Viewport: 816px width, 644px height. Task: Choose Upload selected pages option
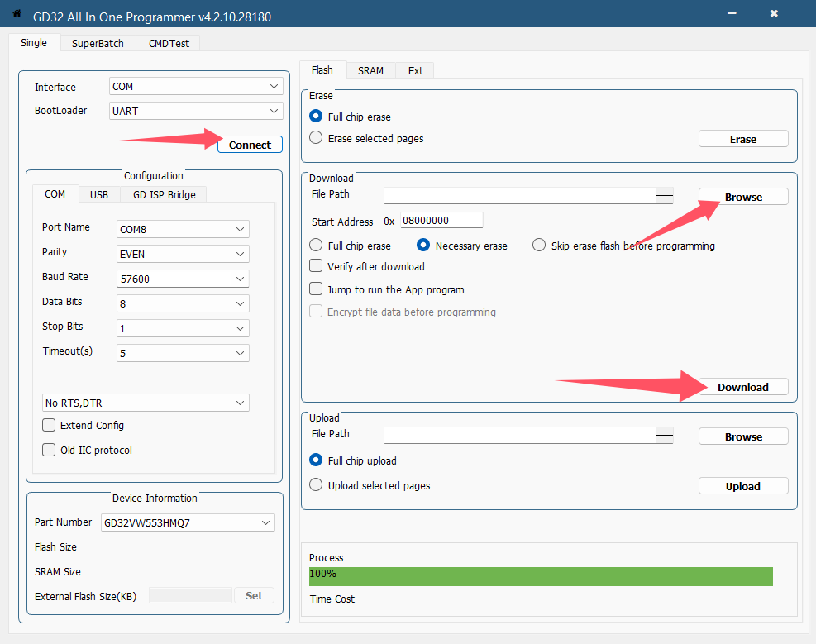316,485
